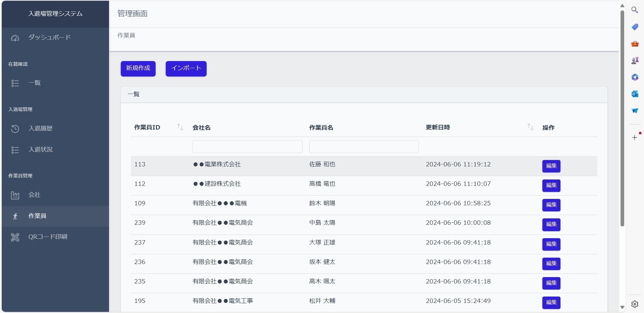This screenshot has height=313, width=644.
Task: Click company cell 有限会社●●電気工事
Action: (x=223, y=301)
